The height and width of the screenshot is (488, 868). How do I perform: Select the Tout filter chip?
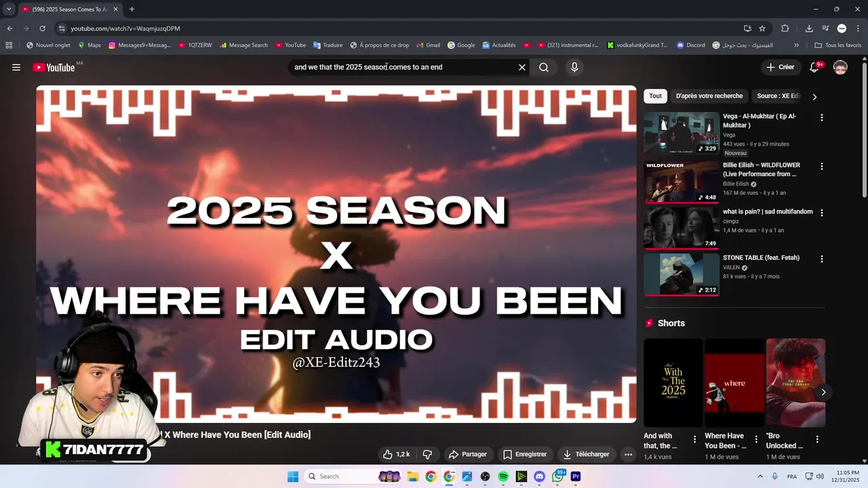tap(655, 96)
